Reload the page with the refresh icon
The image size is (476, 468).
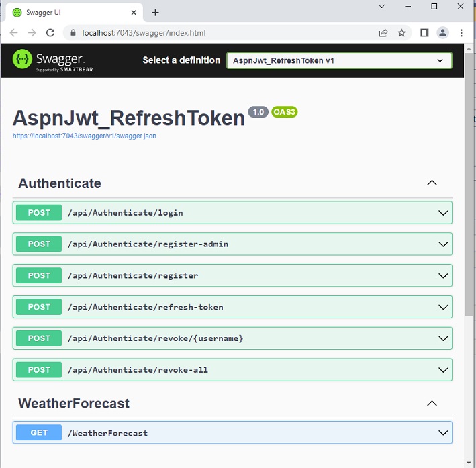(x=50, y=32)
